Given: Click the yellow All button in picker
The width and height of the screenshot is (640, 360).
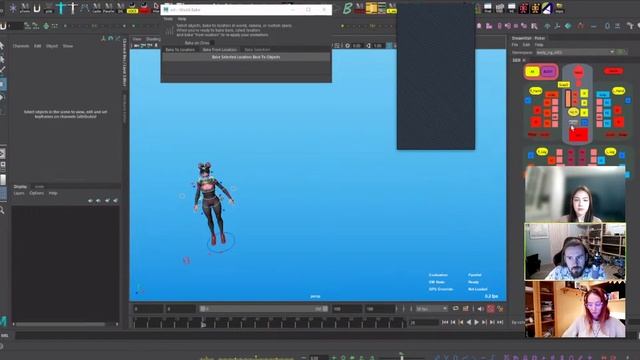Looking at the screenshot, I should 532,72.
